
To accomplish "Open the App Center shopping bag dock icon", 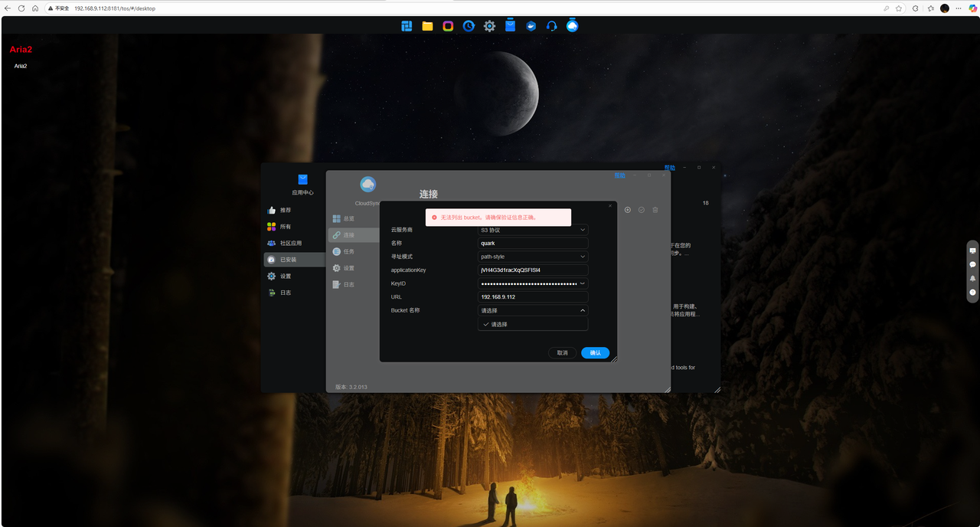I will [510, 25].
